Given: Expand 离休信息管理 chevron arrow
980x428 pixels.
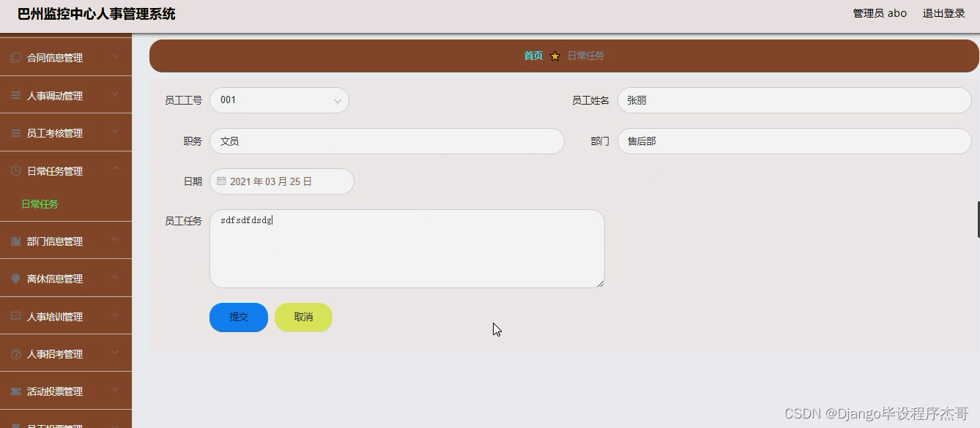Looking at the screenshot, I should (115, 277).
